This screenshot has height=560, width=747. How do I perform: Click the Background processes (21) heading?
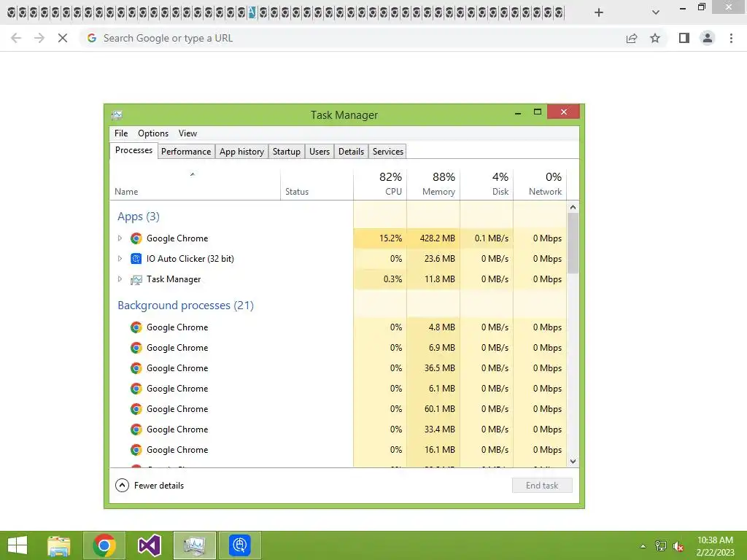point(185,306)
